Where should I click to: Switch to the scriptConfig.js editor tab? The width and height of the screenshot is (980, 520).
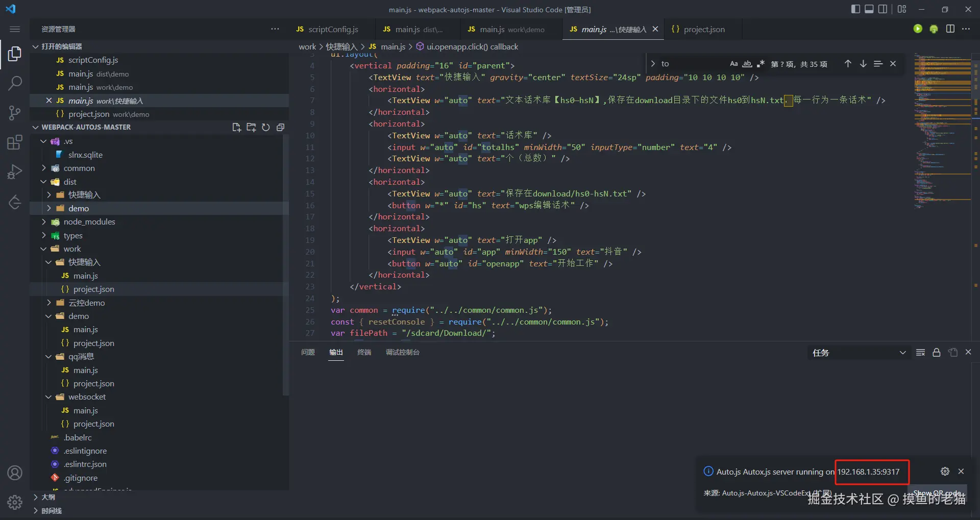(x=333, y=29)
